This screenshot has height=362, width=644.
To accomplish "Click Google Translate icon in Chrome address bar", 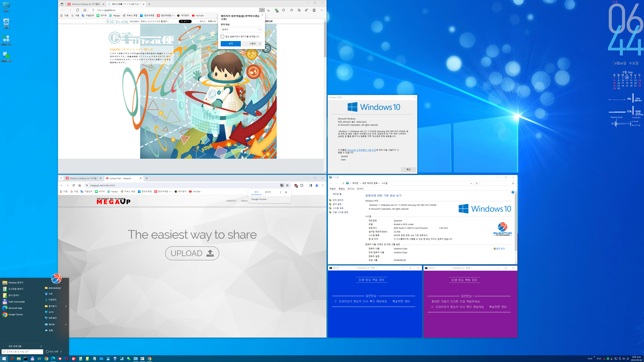I will (282, 185).
